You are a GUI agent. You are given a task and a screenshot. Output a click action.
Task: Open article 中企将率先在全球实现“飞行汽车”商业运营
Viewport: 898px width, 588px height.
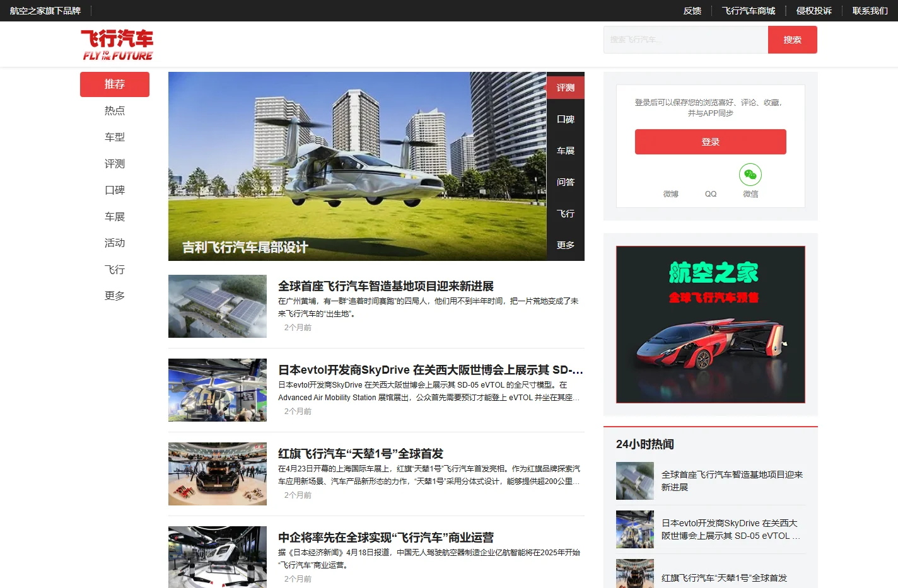pyautogui.click(x=386, y=538)
